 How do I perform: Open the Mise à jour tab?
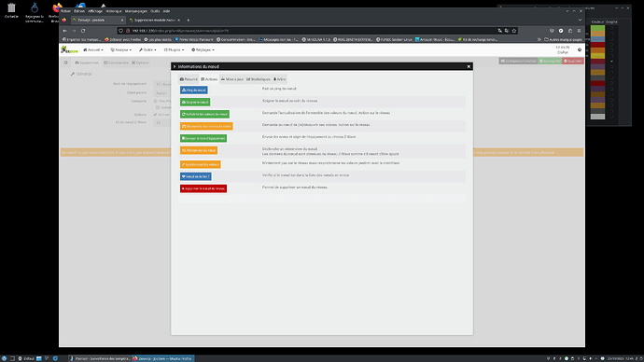tap(232, 79)
